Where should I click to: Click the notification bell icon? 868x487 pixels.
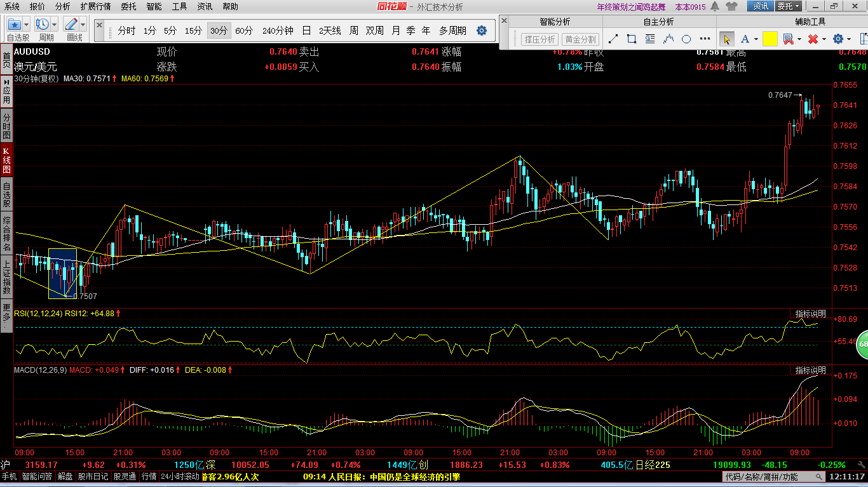pyautogui.click(x=715, y=6)
